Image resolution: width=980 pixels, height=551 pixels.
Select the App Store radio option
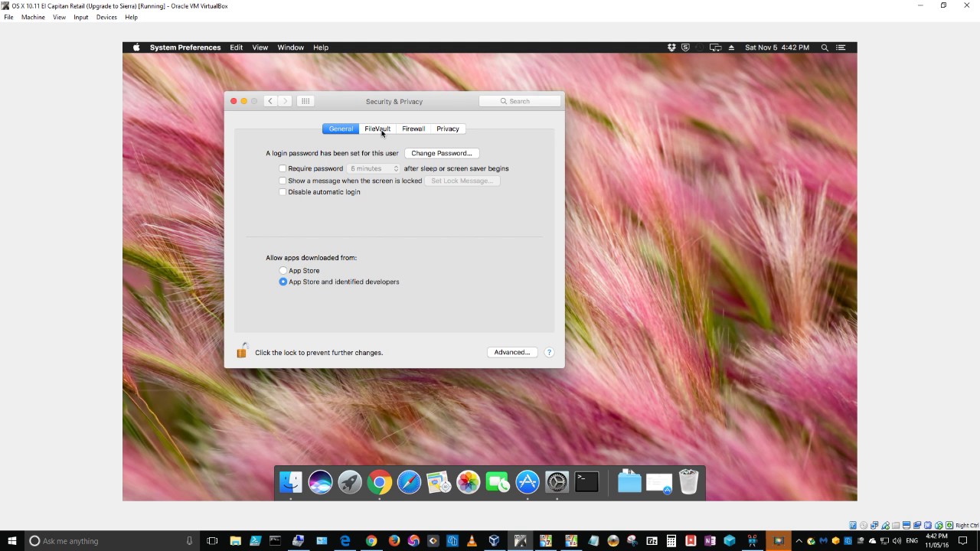283,271
